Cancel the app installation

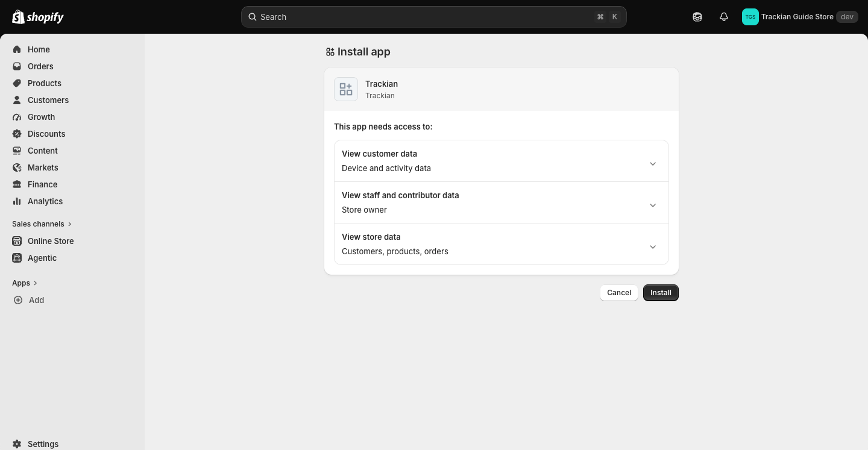point(619,293)
